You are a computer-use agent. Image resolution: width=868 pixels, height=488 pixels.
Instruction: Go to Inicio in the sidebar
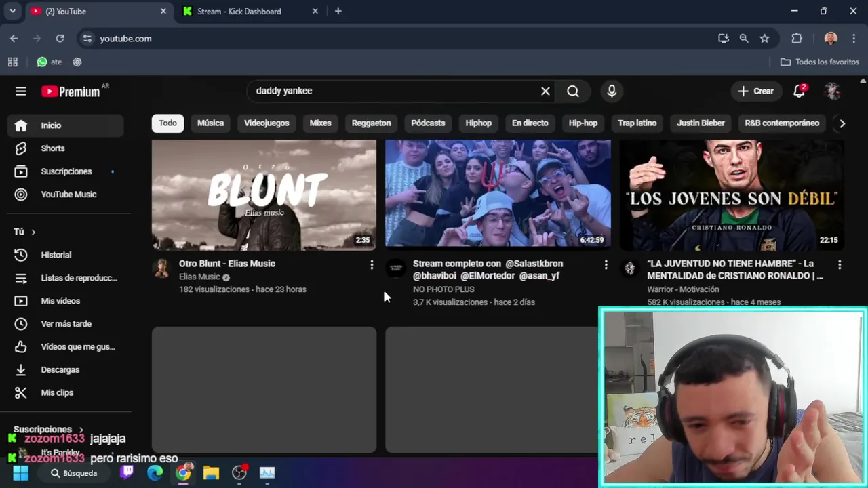coord(66,125)
